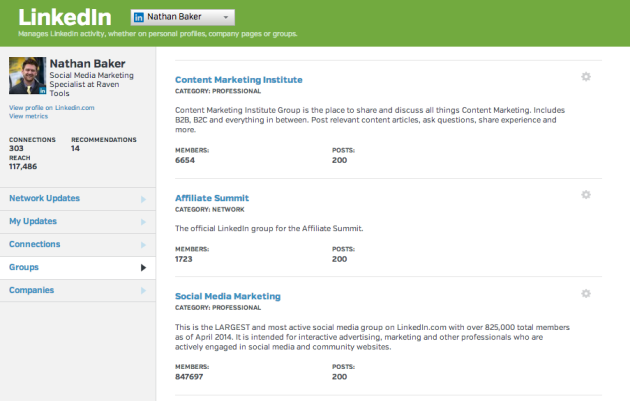Viewport: 630px width, 401px height.
Task: Click members count 847697
Action: tap(189, 376)
